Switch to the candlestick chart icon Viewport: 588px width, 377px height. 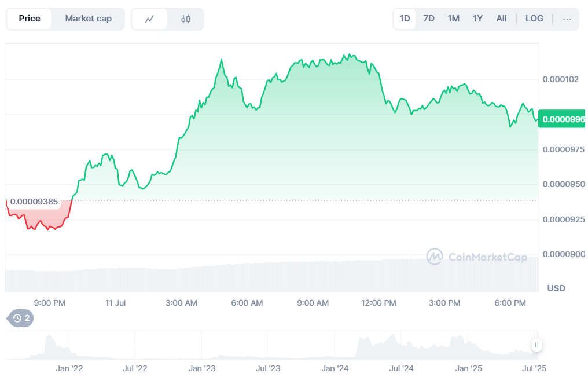(x=185, y=19)
